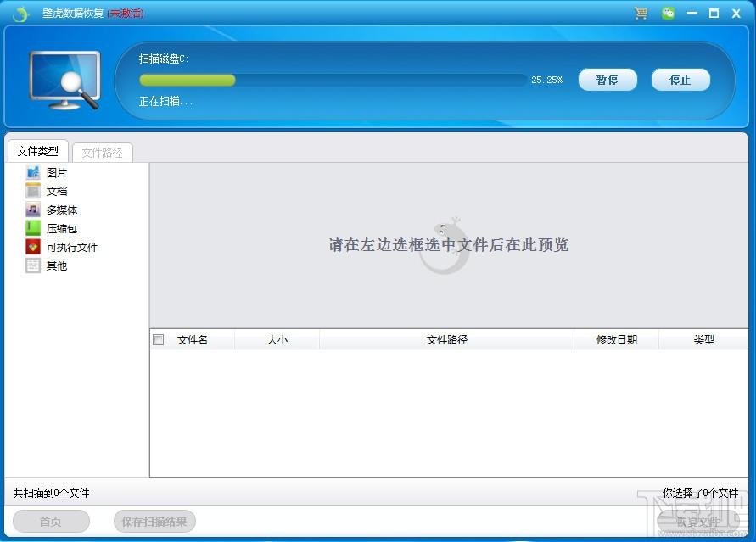Click the monitor with magnifier scan icon
756x542 pixels.
64,80
